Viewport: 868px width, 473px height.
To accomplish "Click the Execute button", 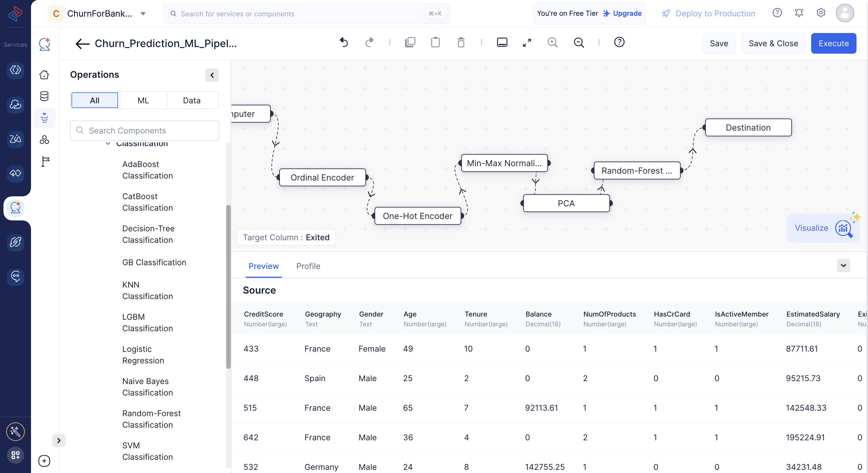I will click(834, 42).
